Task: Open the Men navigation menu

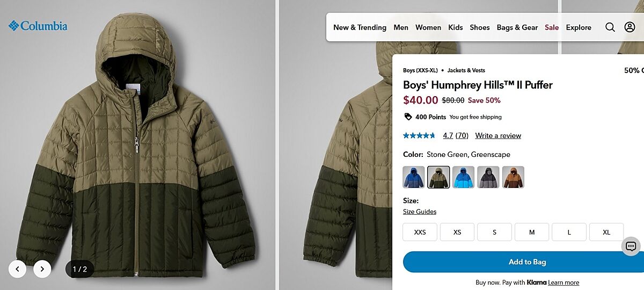Action: [401, 27]
